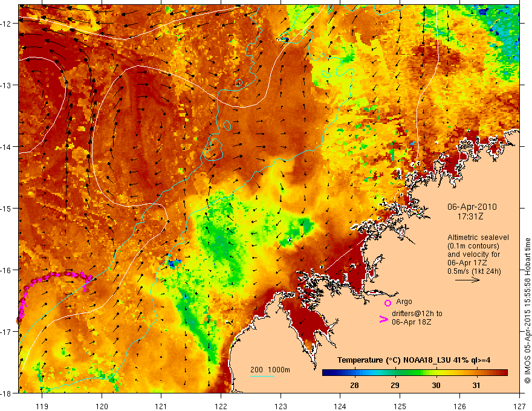The height and width of the screenshot is (411, 532).
Task: Click the latitude label -16
Action: pos(7,270)
